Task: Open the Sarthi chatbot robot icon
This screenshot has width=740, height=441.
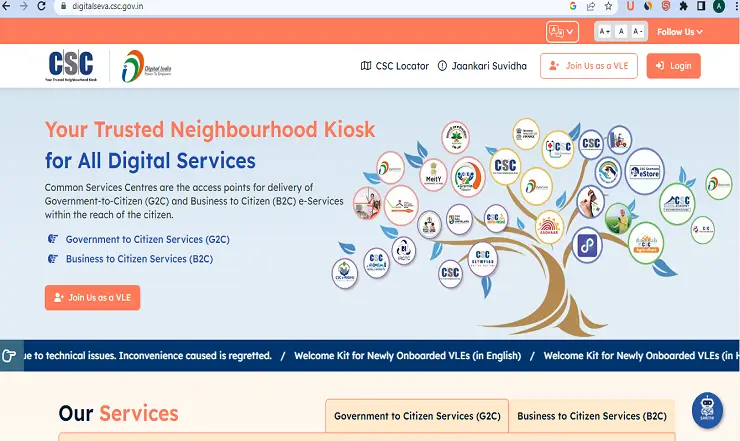Action: click(707, 410)
